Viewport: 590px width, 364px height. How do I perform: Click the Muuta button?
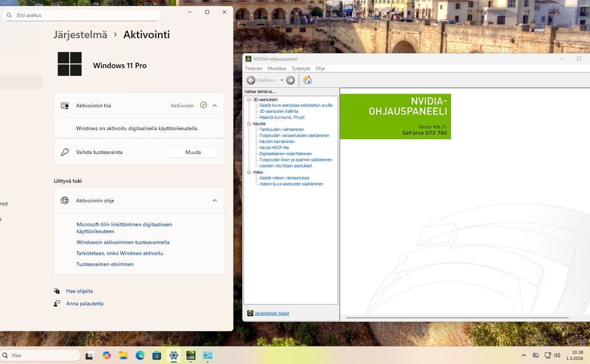tap(193, 152)
